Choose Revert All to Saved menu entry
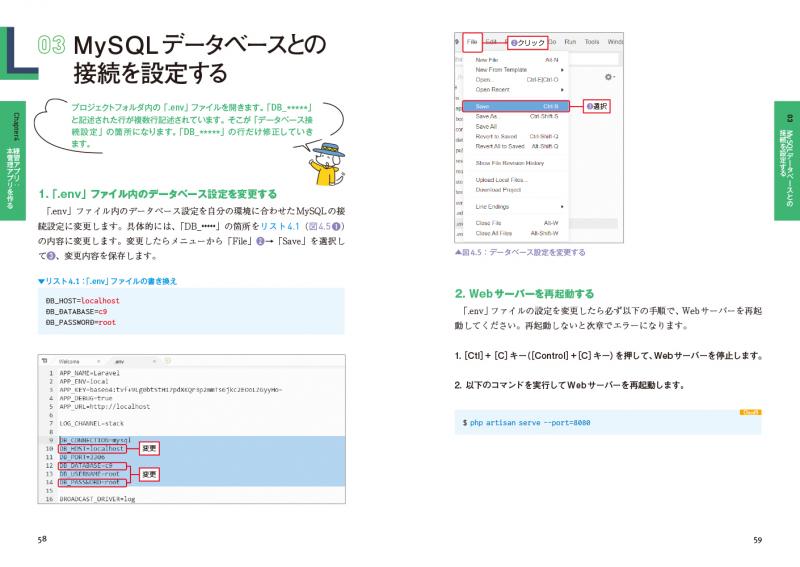Viewport: 800px width, 567px height. (516, 146)
